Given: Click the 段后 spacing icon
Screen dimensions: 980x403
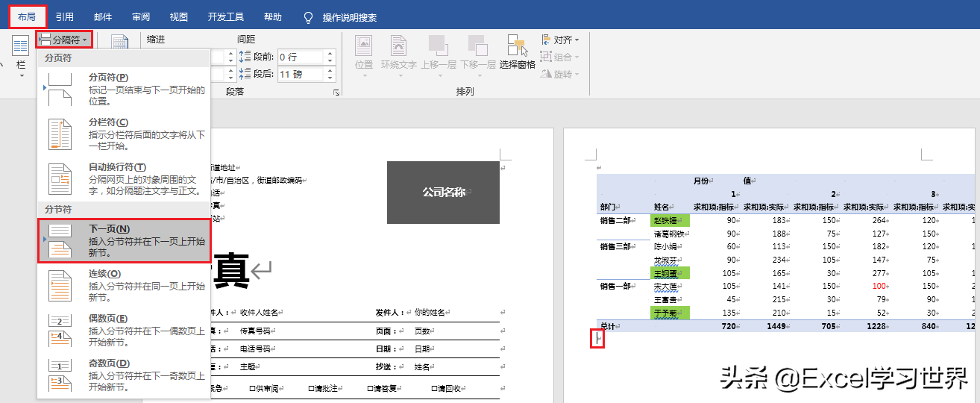Looking at the screenshot, I should tap(245, 74).
